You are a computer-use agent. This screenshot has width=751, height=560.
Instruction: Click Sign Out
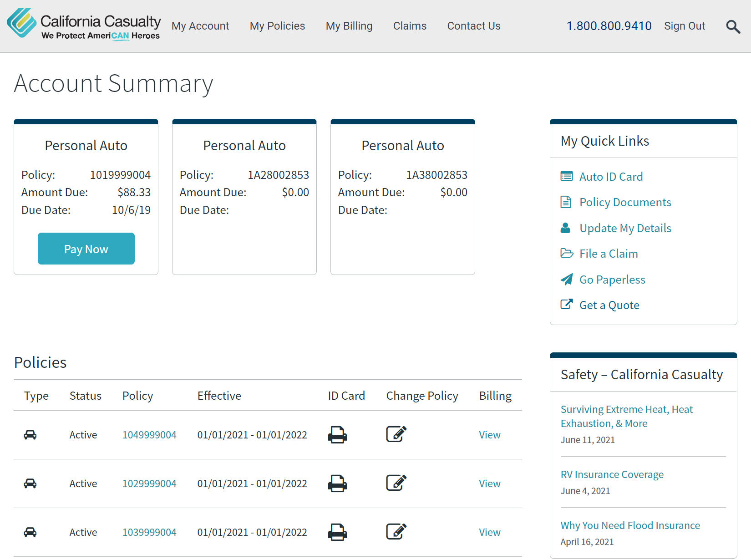pyautogui.click(x=685, y=26)
